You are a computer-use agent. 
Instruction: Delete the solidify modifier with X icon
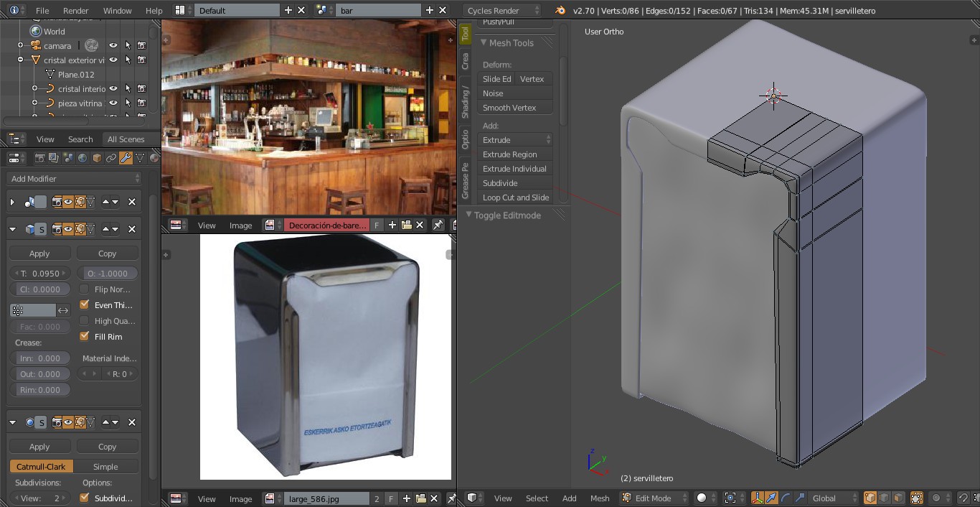[x=132, y=229]
